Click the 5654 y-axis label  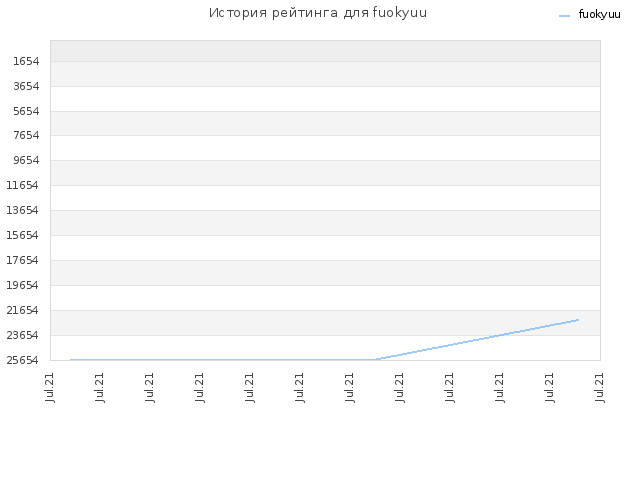[x=26, y=111]
